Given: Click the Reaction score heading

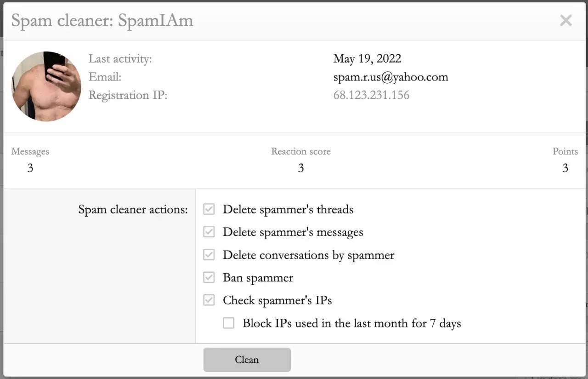Looking at the screenshot, I should (x=301, y=151).
